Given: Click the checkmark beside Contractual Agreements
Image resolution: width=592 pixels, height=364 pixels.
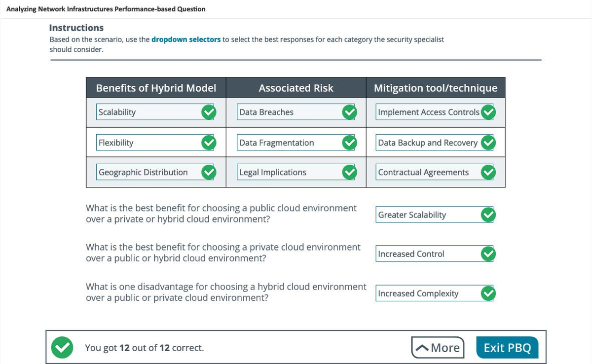Looking at the screenshot, I should [488, 172].
